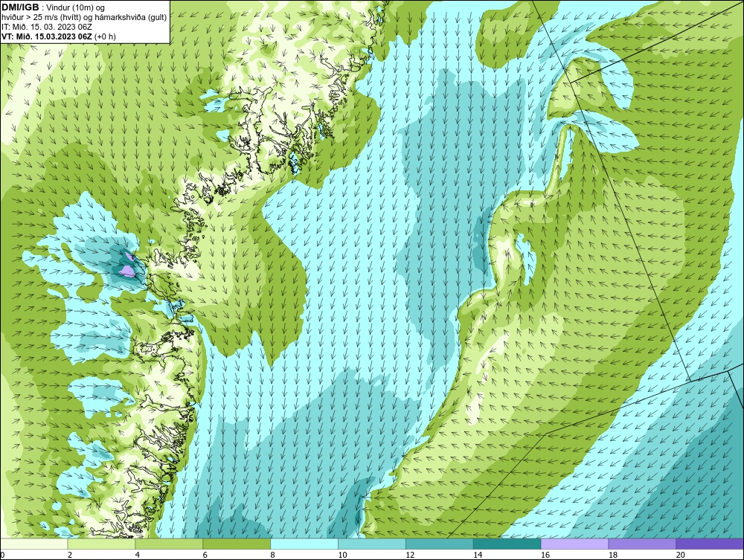
Task: Click the 'hviður > 25 m/s' legend line
Action: [85, 17]
